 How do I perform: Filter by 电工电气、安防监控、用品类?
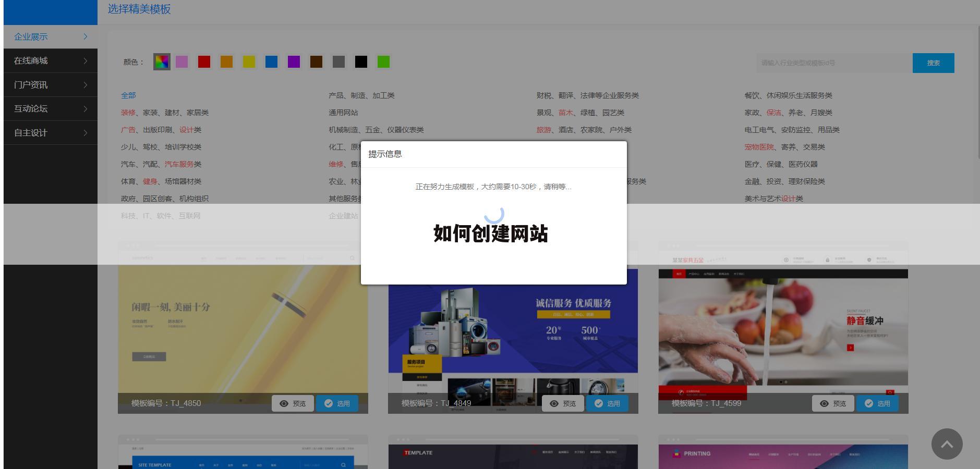pyautogui.click(x=792, y=130)
